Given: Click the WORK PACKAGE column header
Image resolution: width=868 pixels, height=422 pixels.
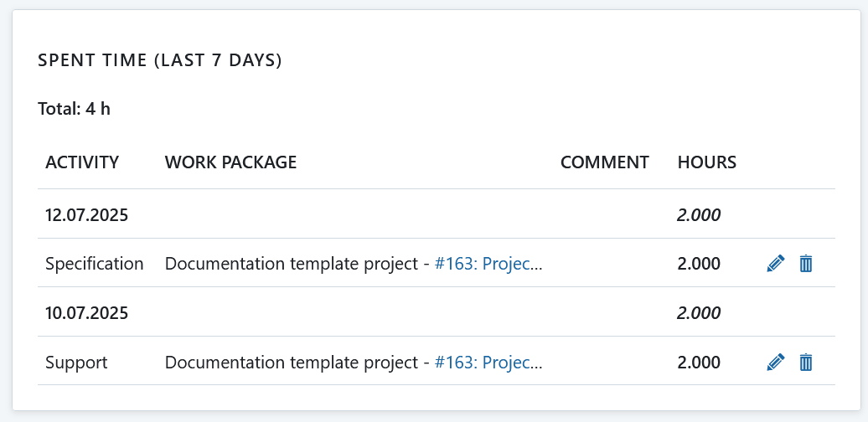Looking at the screenshot, I should pyautogui.click(x=230, y=162).
